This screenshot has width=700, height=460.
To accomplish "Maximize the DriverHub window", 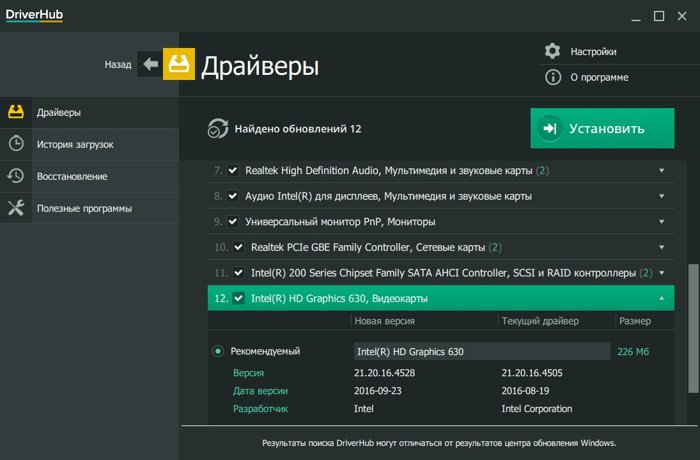I will pos(659,17).
